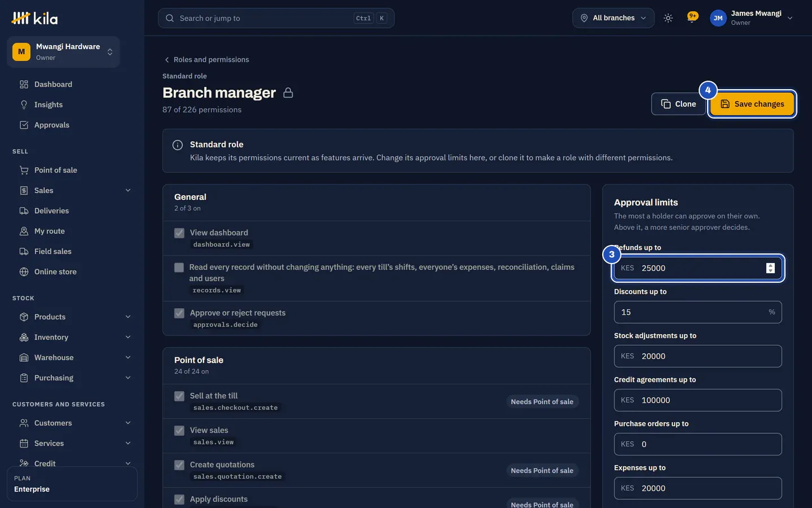The height and width of the screenshot is (508, 812).
Task: Expand the Inventory submenu chevron
Action: tap(128, 337)
